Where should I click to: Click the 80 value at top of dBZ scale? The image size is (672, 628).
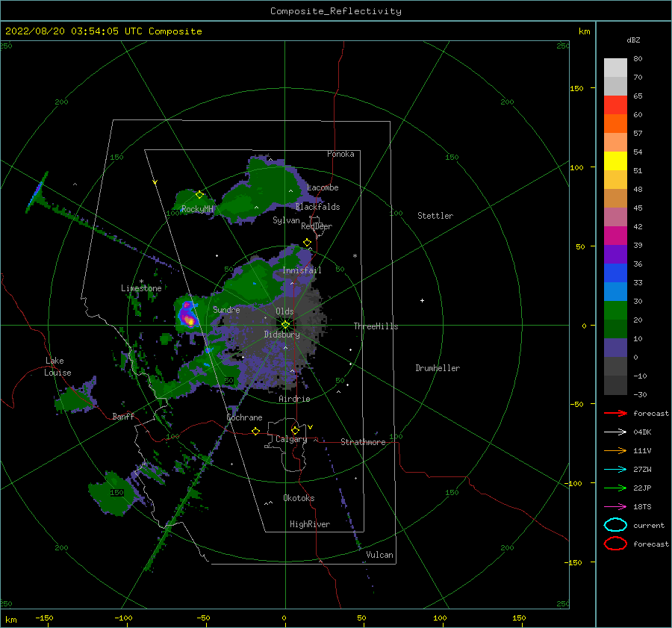pyautogui.click(x=638, y=59)
